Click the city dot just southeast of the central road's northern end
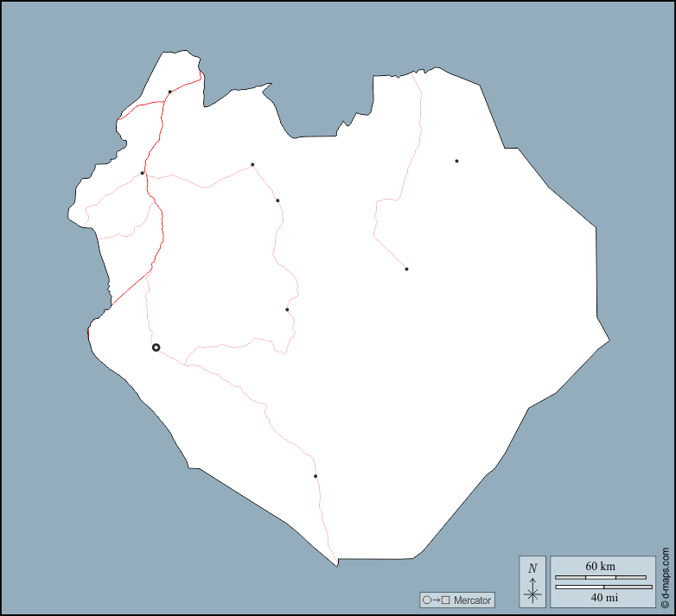676x616 pixels. [277, 200]
